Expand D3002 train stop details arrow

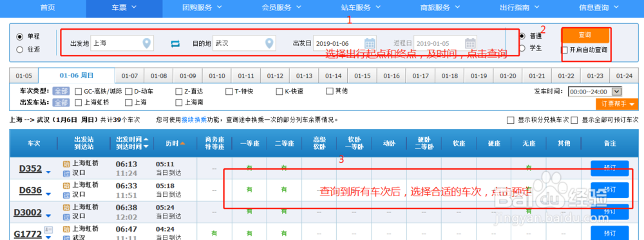[x=48, y=215]
